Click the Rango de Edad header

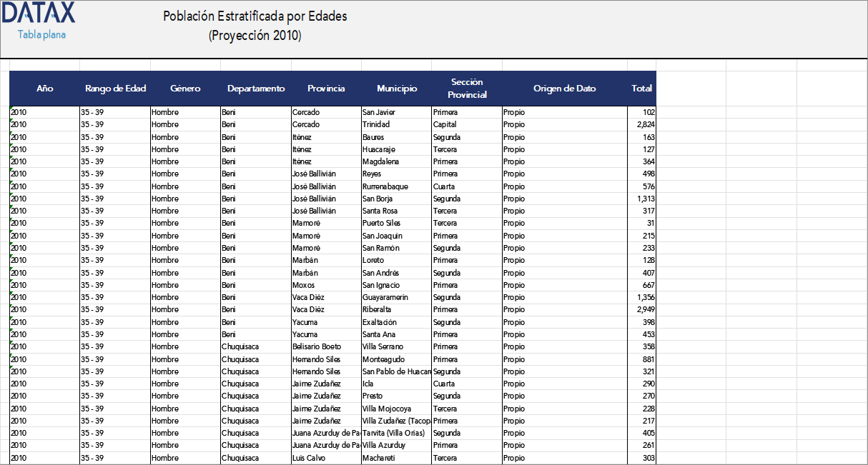tap(115, 89)
